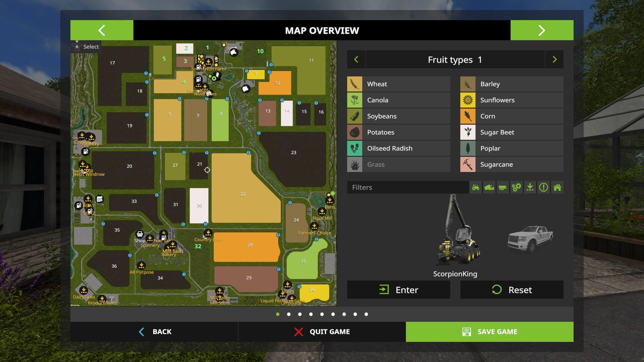
Task: Go to previous Fruit types page arrow
Action: pyautogui.click(x=356, y=60)
